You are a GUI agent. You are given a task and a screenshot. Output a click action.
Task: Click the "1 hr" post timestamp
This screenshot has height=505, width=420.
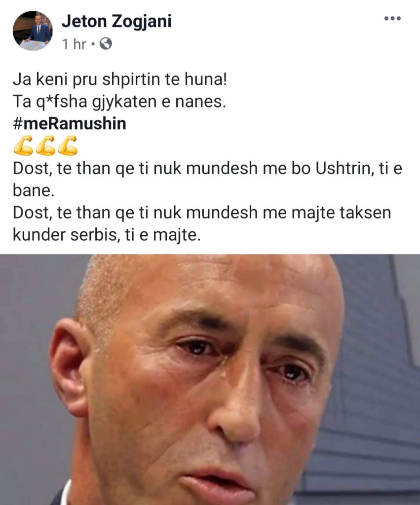click(75, 44)
